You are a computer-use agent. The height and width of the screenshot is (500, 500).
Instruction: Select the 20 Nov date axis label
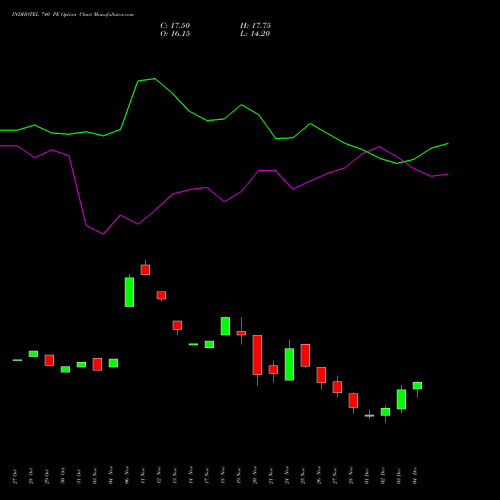coord(255,475)
